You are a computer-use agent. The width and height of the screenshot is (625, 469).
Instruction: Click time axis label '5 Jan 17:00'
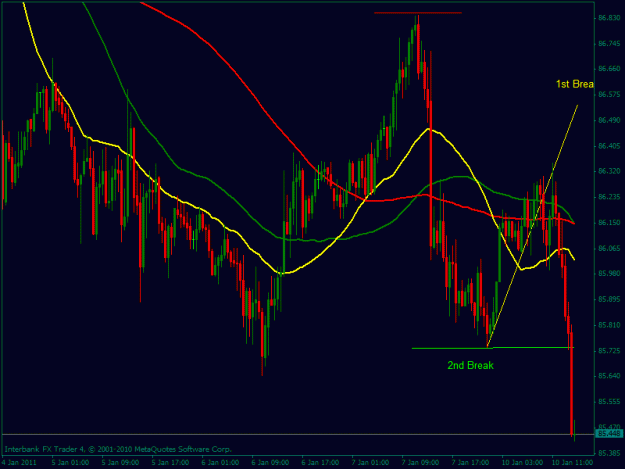(170, 463)
